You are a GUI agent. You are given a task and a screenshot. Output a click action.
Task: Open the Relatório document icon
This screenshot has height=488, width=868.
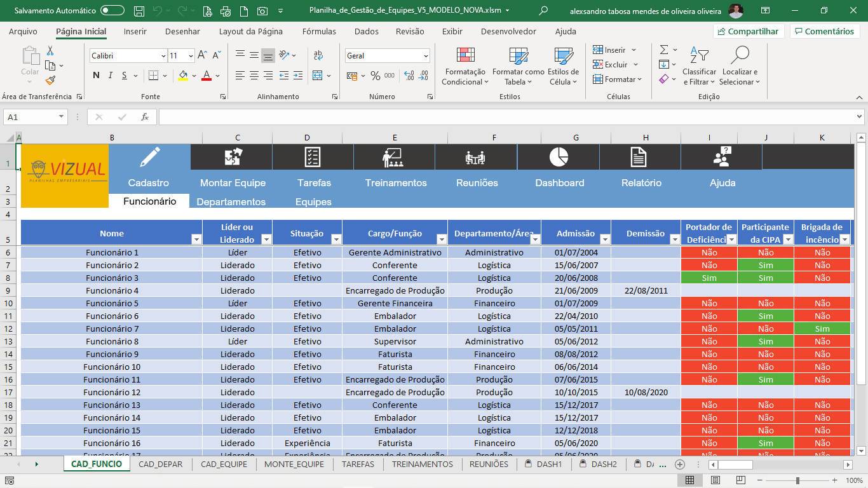(638, 157)
